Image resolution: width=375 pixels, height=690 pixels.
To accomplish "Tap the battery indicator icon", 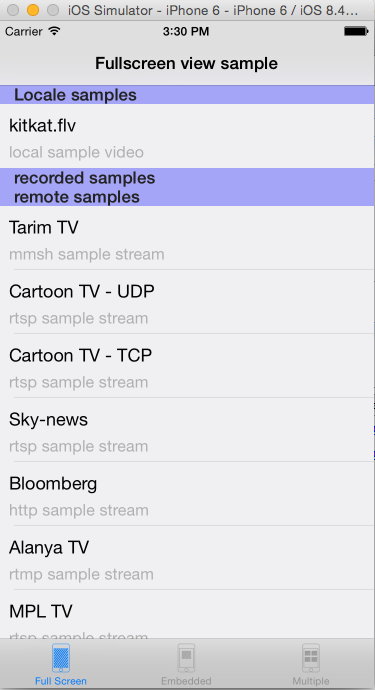I will click(x=356, y=31).
